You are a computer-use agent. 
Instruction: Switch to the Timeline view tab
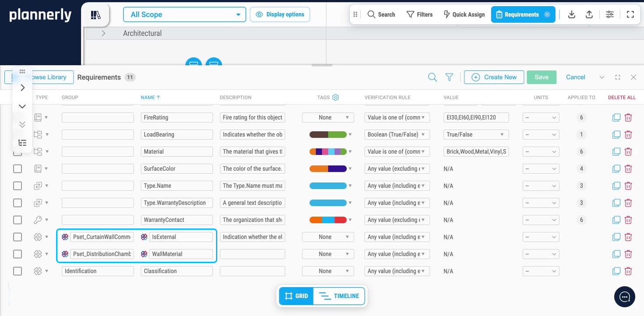coord(339,296)
